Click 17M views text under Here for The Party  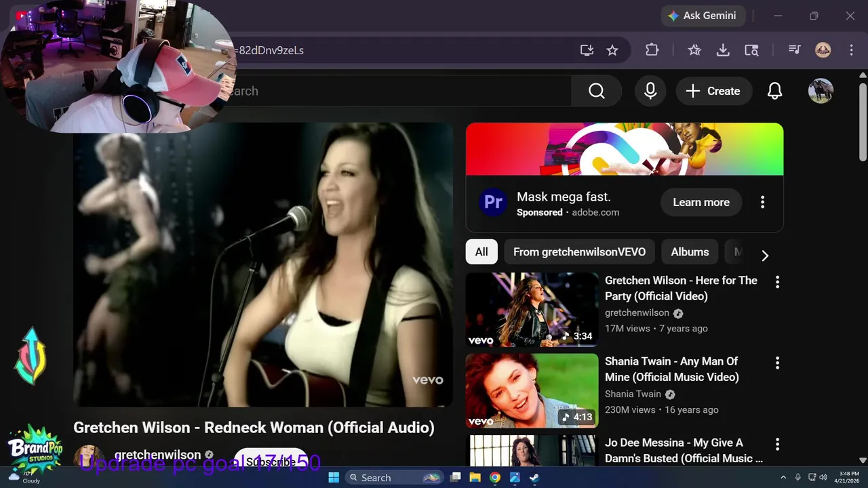[x=627, y=328]
